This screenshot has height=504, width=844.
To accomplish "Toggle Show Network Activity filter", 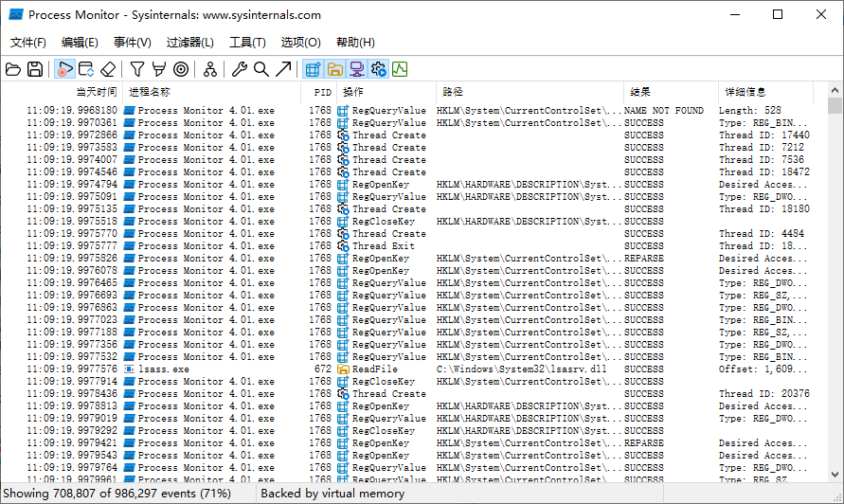I will point(356,69).
